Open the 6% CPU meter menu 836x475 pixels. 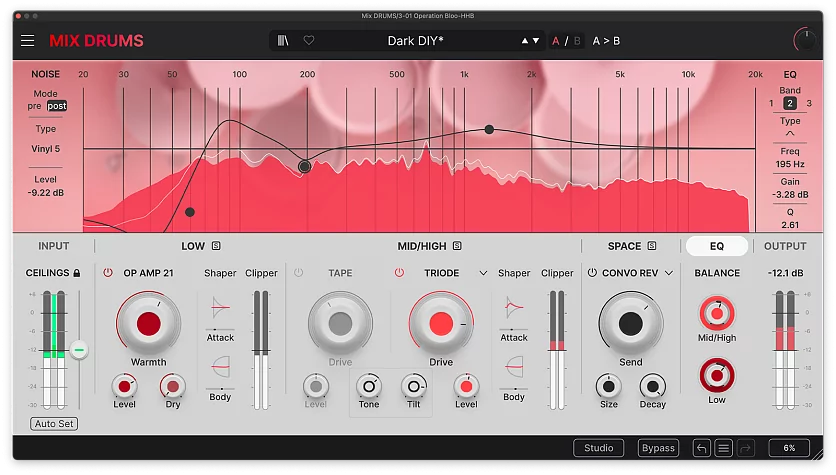coord(789,448)
